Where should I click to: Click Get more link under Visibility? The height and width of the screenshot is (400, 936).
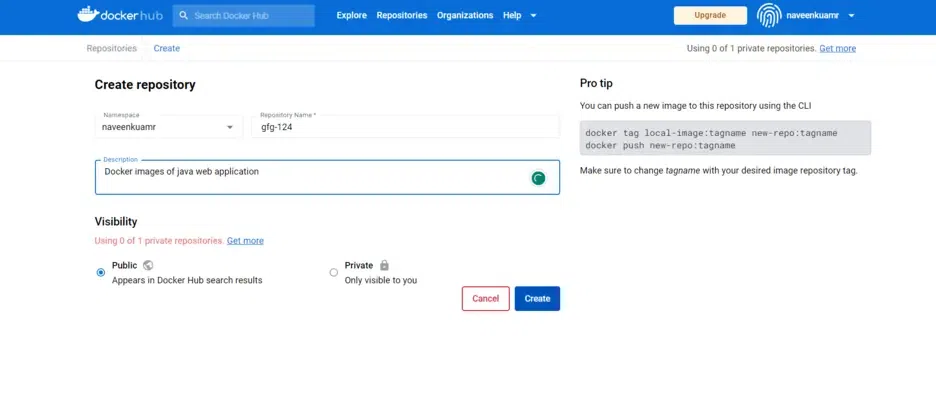(x=245, y=241)
